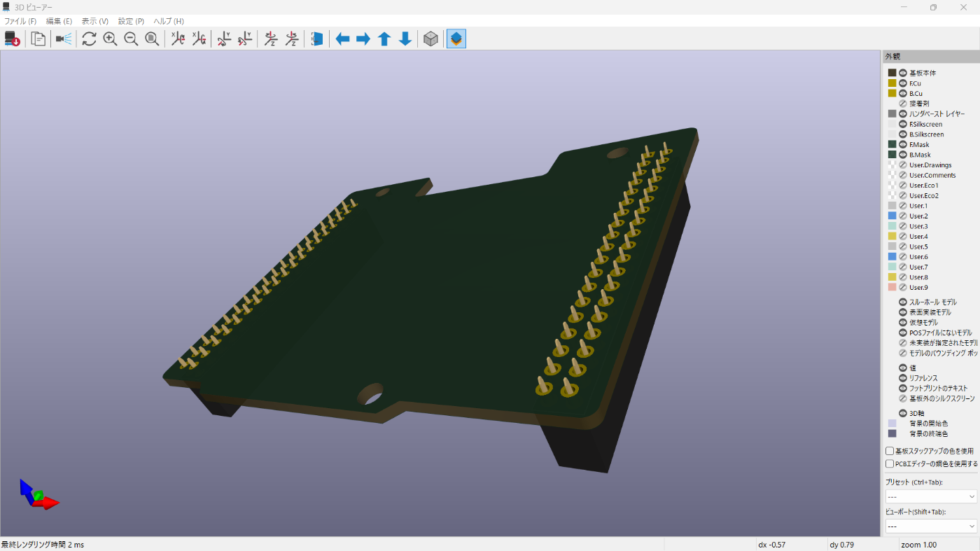Toggle the raytracing render camera icon

64,39
